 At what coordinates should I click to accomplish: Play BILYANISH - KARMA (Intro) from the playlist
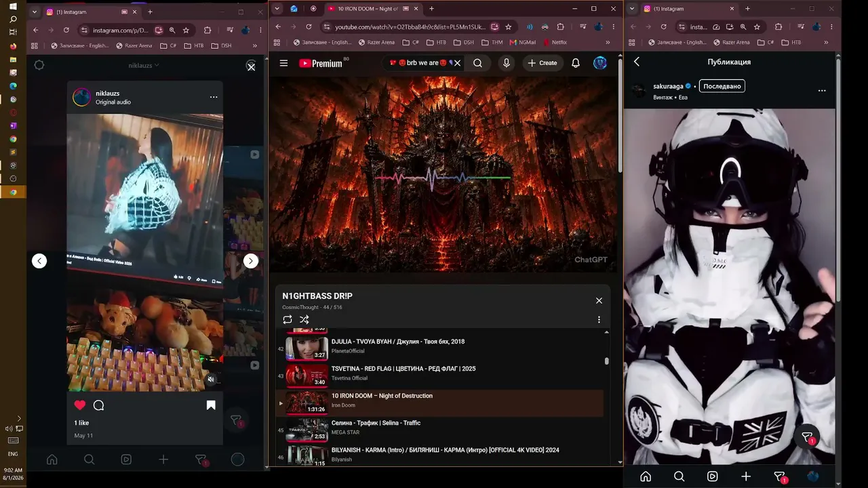439,454
